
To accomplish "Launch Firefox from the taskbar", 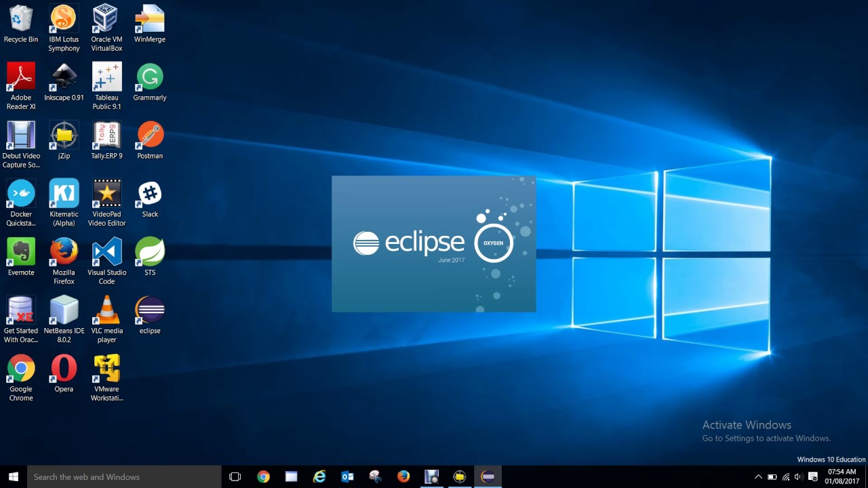I will [403, 476].
